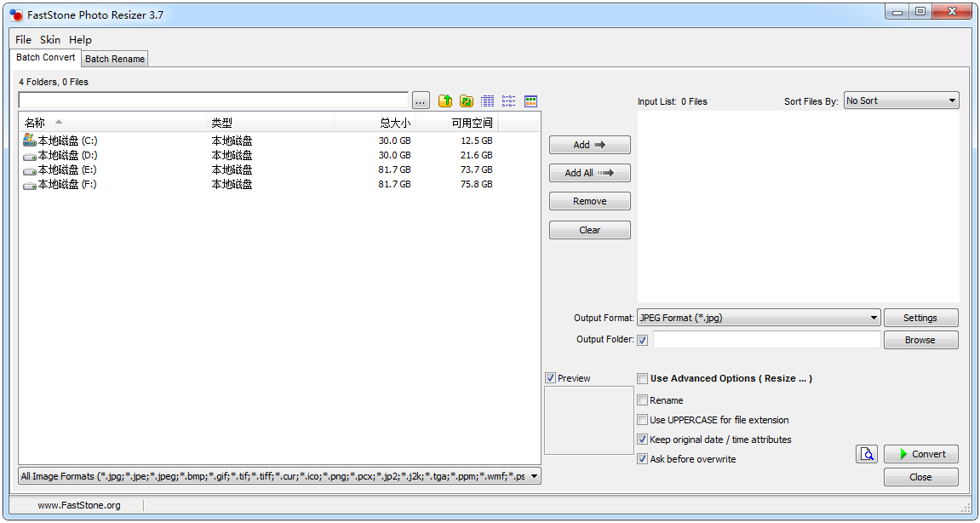Click the '4 Folders, 0 Files' label
This screenshot has width=980, height=523.
(x=54, y=82)
